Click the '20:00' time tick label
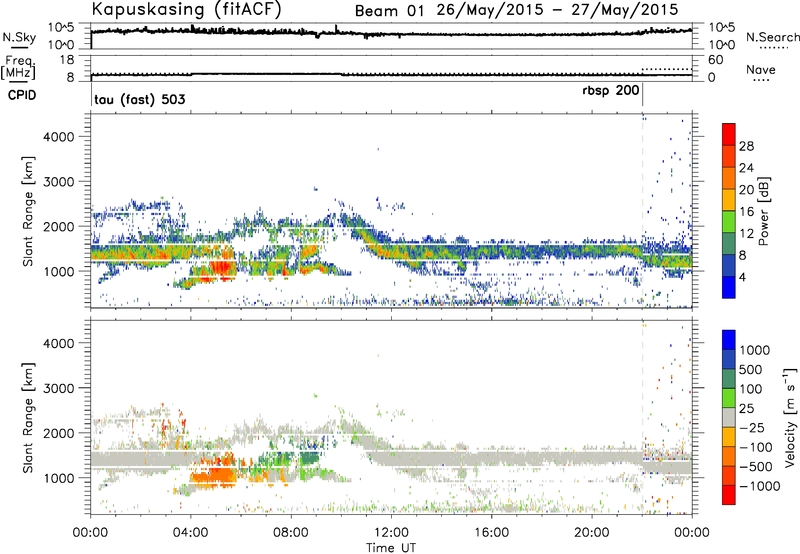Viewport: 800px width, 554px height. pyautogui.click(x=592, y=533)
